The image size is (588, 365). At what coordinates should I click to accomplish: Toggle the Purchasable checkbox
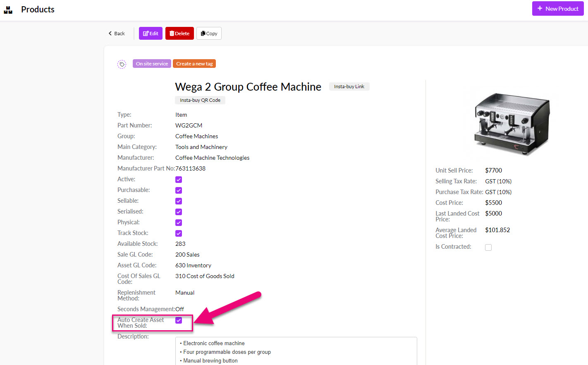click(179, 190)
